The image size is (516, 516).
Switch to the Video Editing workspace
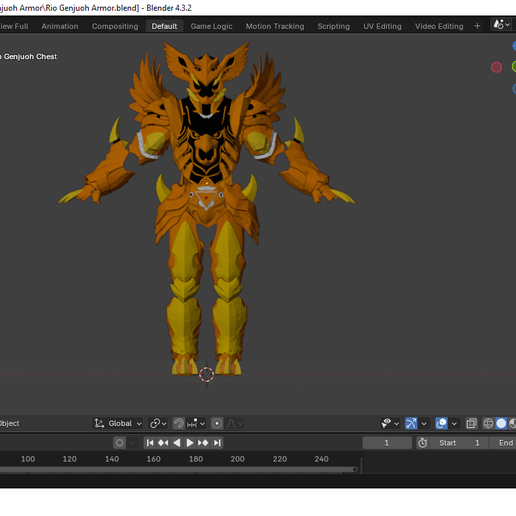439,26
